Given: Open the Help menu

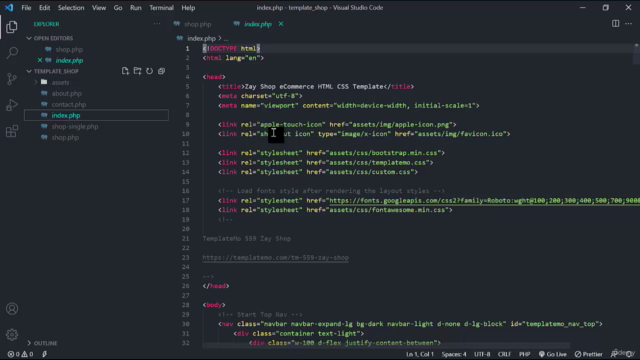Looking at the screenshot, I should [x=188, y=8].
